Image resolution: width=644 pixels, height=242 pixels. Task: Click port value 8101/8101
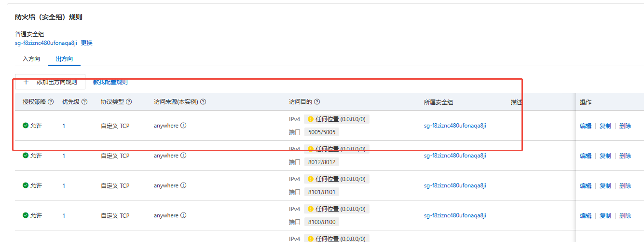(322, 192)
